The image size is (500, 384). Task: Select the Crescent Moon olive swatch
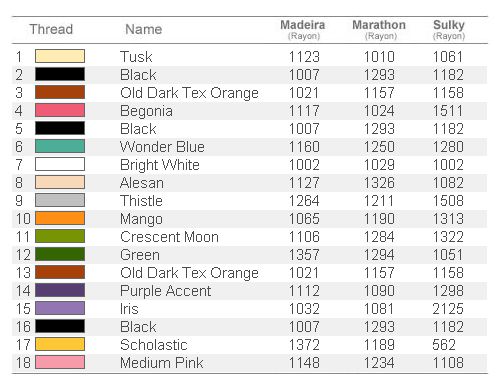(x=60, y=236)
